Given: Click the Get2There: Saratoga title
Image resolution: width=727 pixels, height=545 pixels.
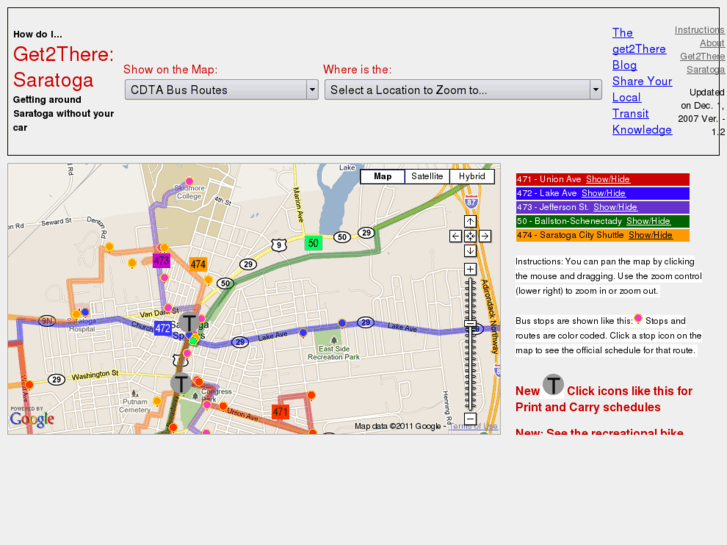Looking at the screenshot, I should [x=64, y=67].
